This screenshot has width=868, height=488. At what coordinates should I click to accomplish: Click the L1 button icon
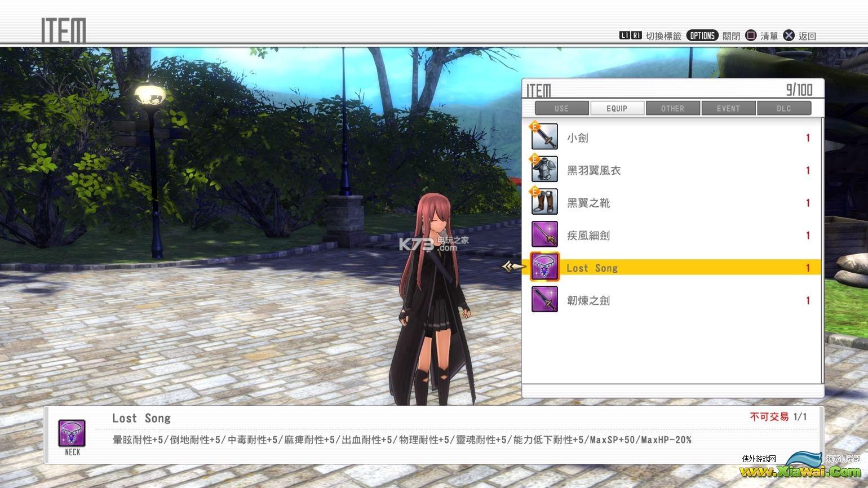[x=625, y=36]
